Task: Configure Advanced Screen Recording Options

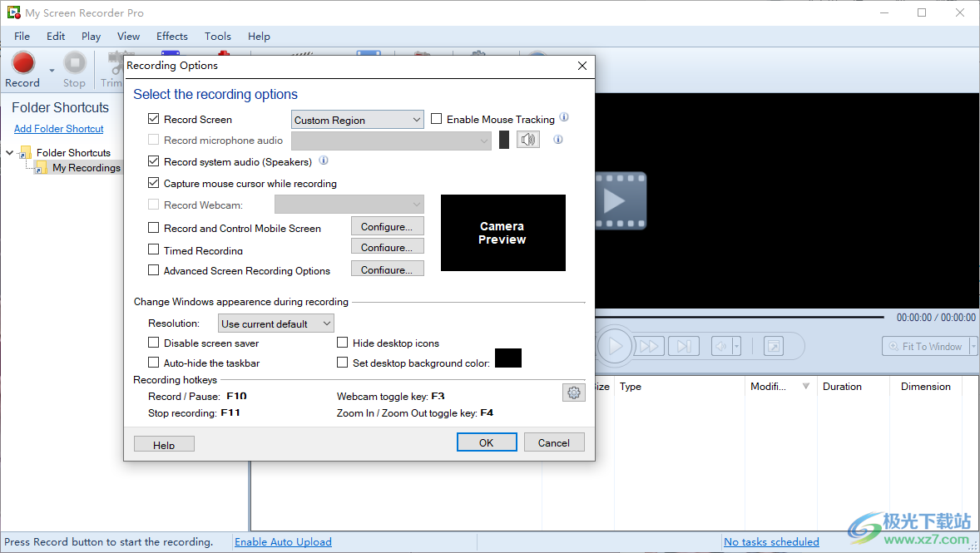Action: (387, 268)
